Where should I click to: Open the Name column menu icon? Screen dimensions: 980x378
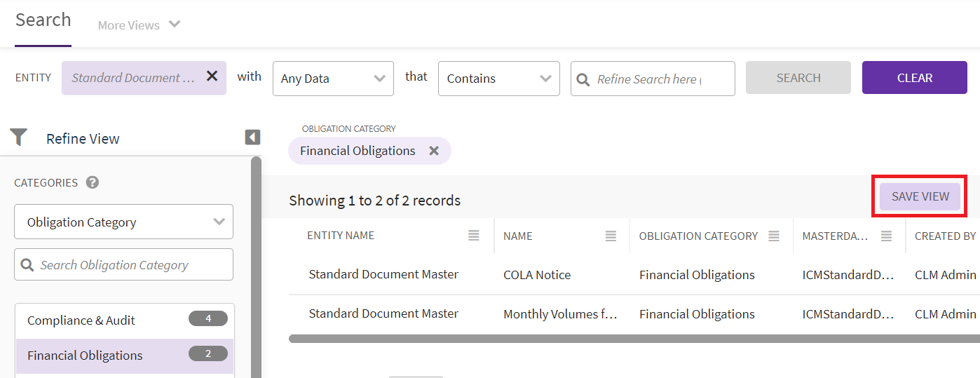pos(611,236)
